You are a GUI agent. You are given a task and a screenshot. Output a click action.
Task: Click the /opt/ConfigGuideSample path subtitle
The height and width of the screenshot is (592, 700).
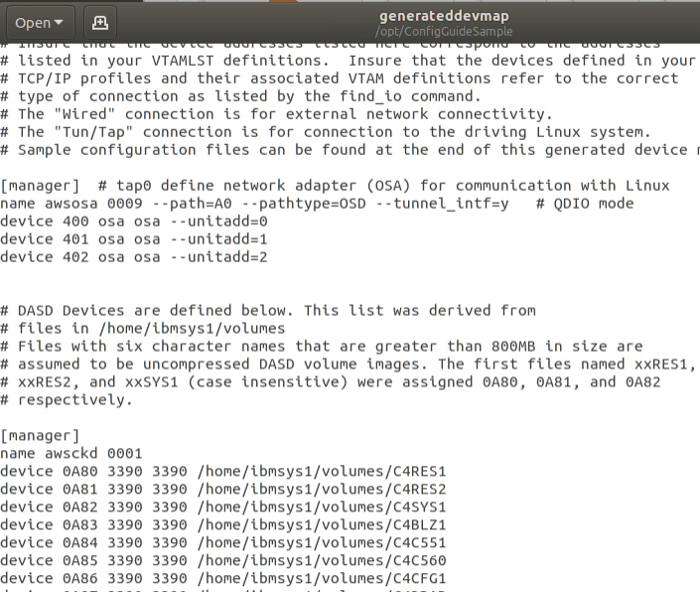click(x=442, y=33)
